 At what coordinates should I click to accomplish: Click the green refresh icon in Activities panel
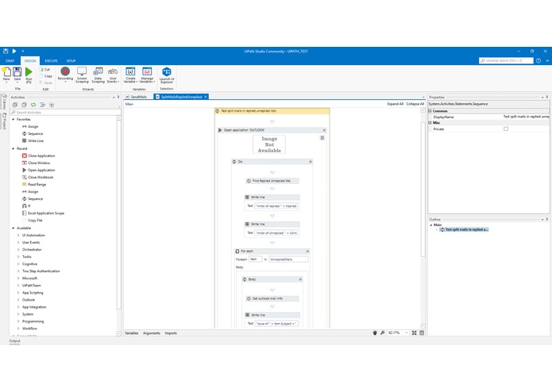pyautogui.click(x=33, y=105)
